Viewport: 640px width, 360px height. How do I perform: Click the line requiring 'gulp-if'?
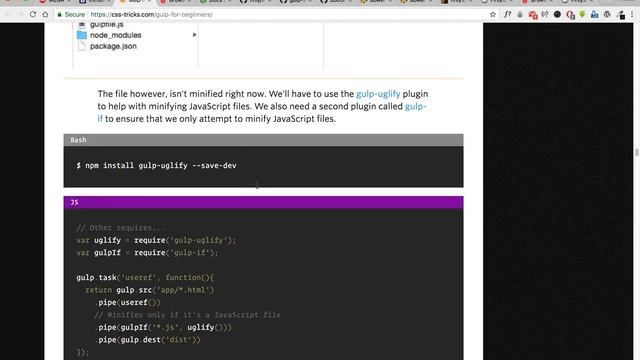tap(147, 253)
